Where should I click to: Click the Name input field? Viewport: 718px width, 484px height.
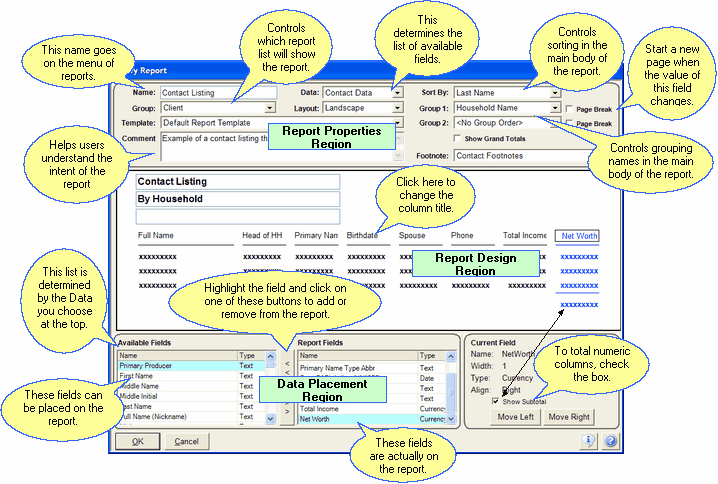point(204,93)
